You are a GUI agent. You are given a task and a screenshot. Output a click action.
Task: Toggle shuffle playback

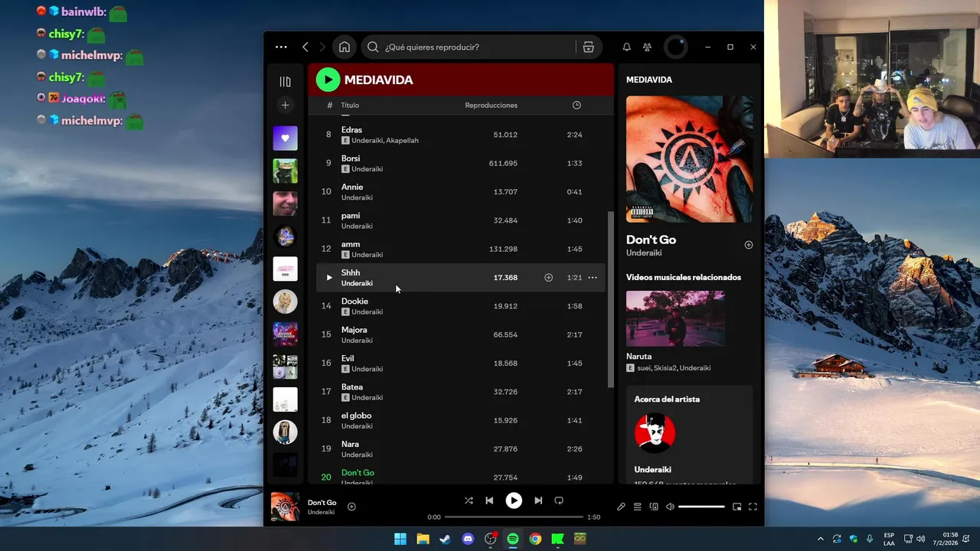click(x=469, y=500)
